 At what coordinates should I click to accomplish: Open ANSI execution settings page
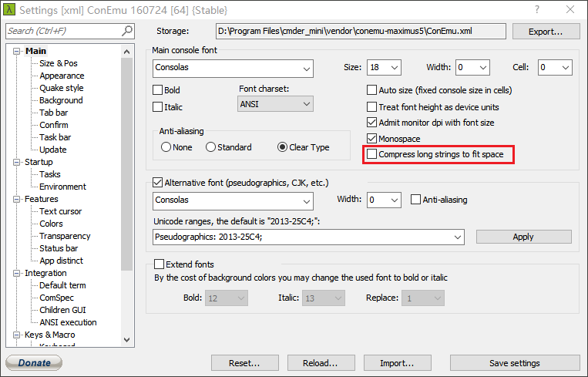[x=68, y=322]
